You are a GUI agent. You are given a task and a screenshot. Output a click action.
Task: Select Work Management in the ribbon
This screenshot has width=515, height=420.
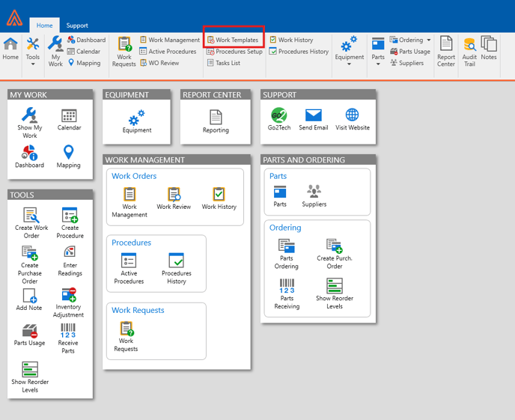click(170, 40)
